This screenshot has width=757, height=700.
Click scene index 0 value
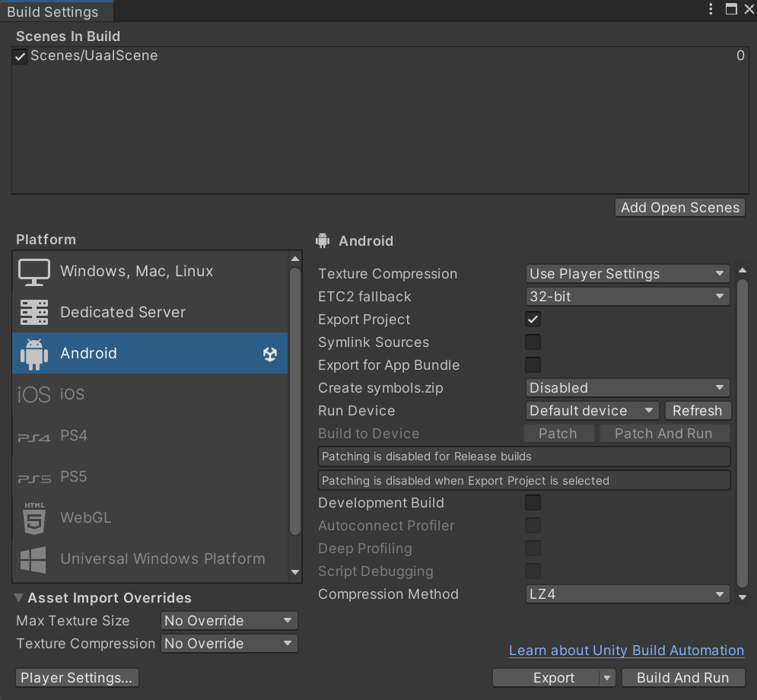click(740, 56)
